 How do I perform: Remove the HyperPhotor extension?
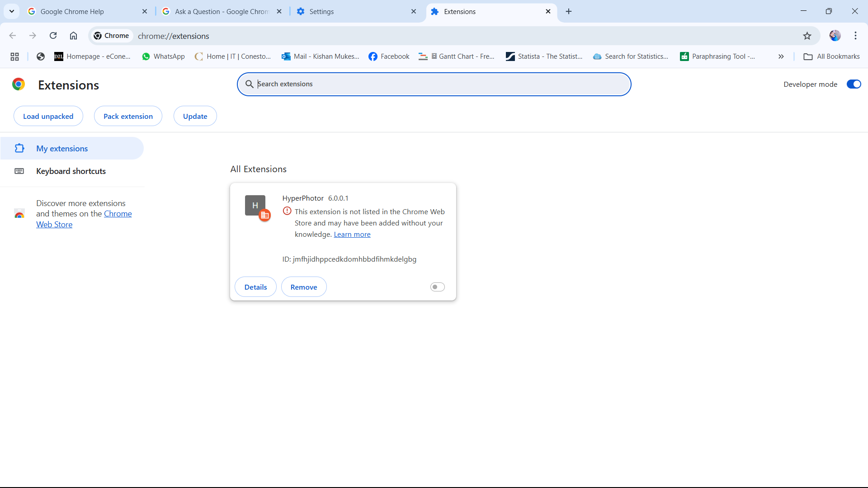coord(304,287)
